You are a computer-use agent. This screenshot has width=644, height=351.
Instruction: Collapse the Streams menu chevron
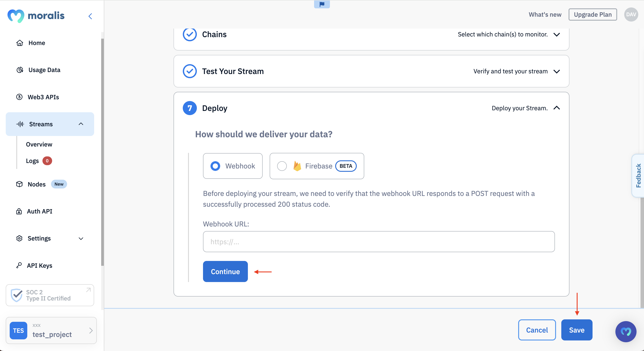81,124
